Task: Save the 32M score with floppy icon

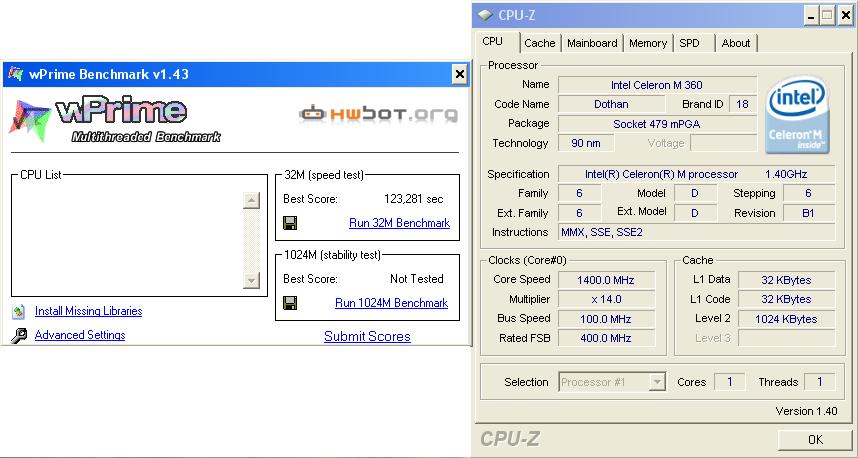Action: click(290, 223)
